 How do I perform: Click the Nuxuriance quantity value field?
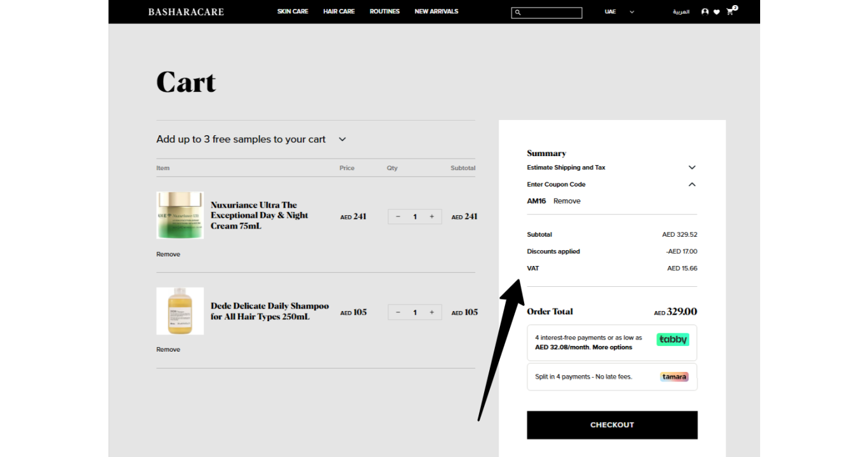click(415, 216)
